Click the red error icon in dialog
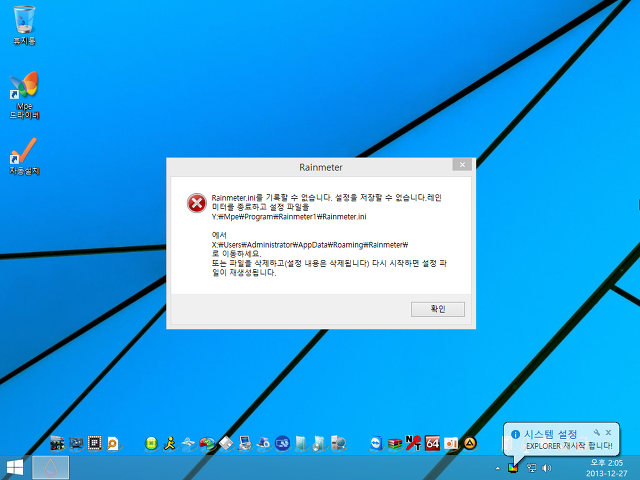This screenshot has width=640, height=480. [x=196, y=203]
